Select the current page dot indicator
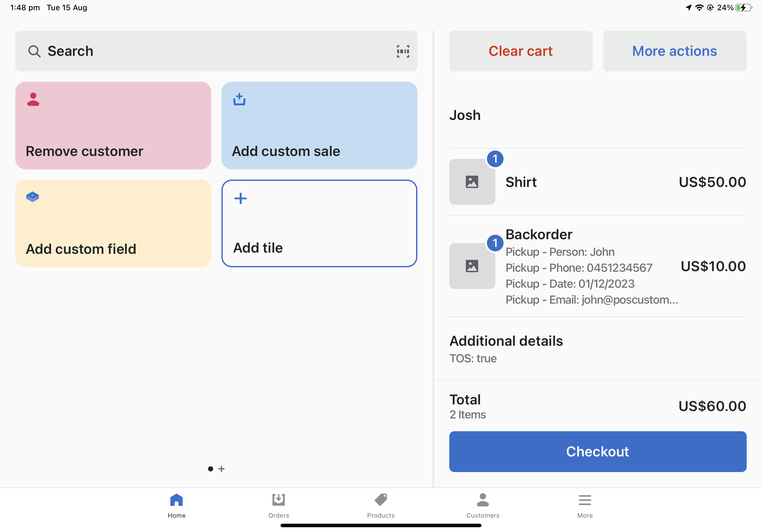 (210, 469)
